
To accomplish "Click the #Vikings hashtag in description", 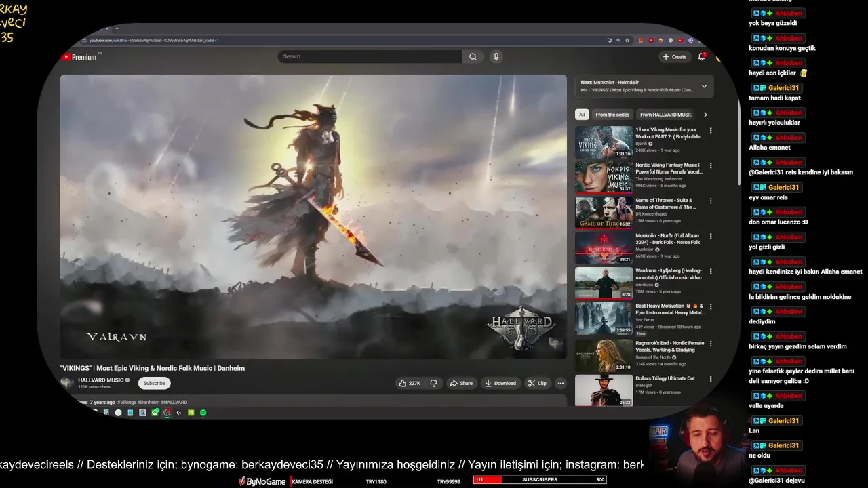I will [127, 402].
